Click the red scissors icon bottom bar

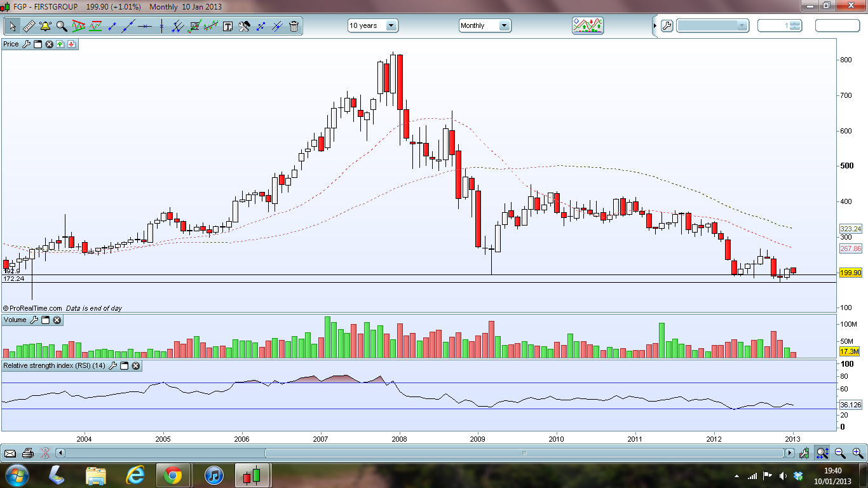[x=44, y=454]
